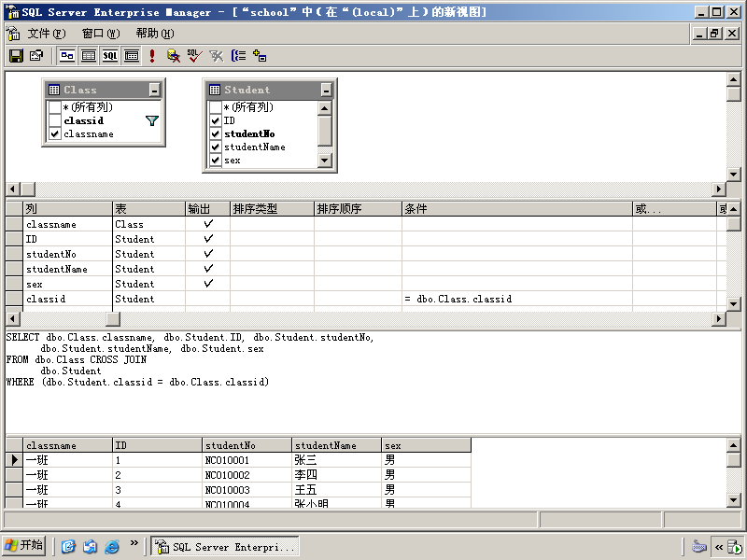This screenshot has width=747, height=560.
Task: Click the Use Group By toolbar icon
Action: 238,56
